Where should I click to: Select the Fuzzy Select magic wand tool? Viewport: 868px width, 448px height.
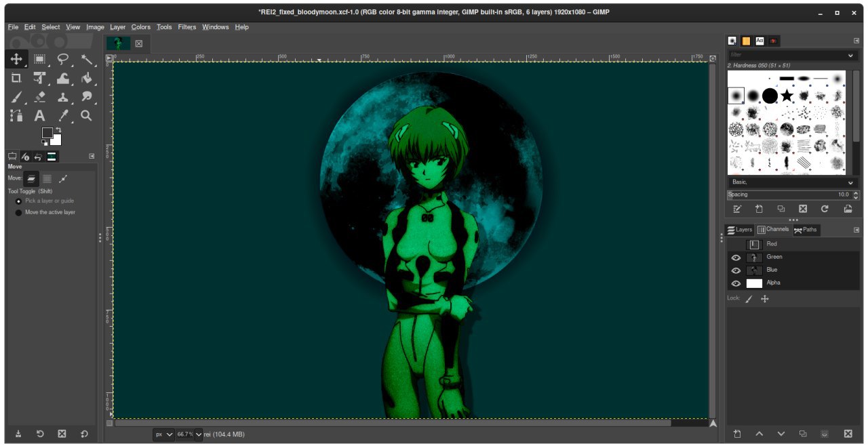point(87,59)
